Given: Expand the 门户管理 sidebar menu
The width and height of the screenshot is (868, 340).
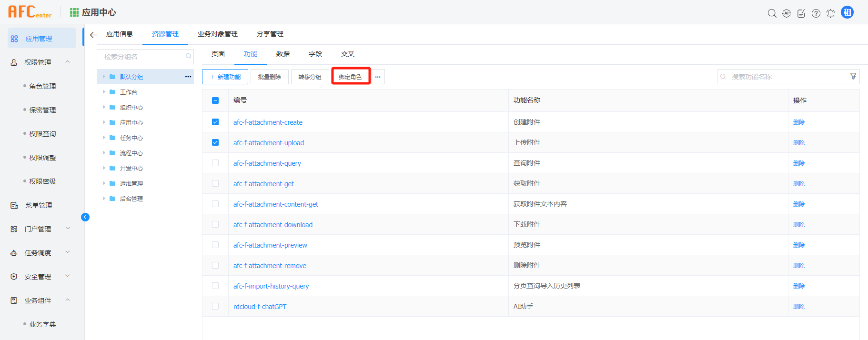Looking at the screenshot, I should (68, 229).
